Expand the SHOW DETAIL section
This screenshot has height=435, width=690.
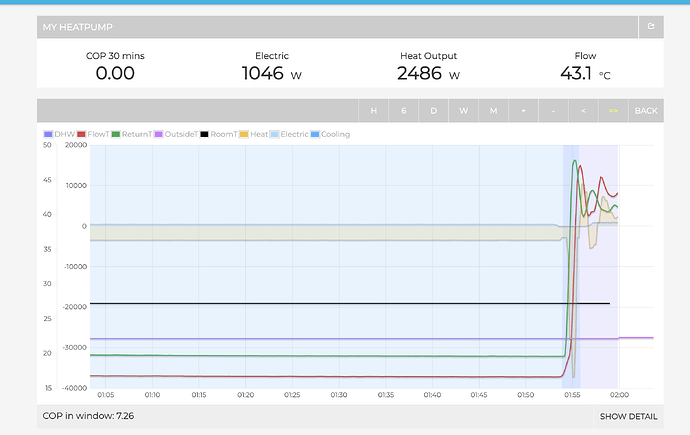628,417
